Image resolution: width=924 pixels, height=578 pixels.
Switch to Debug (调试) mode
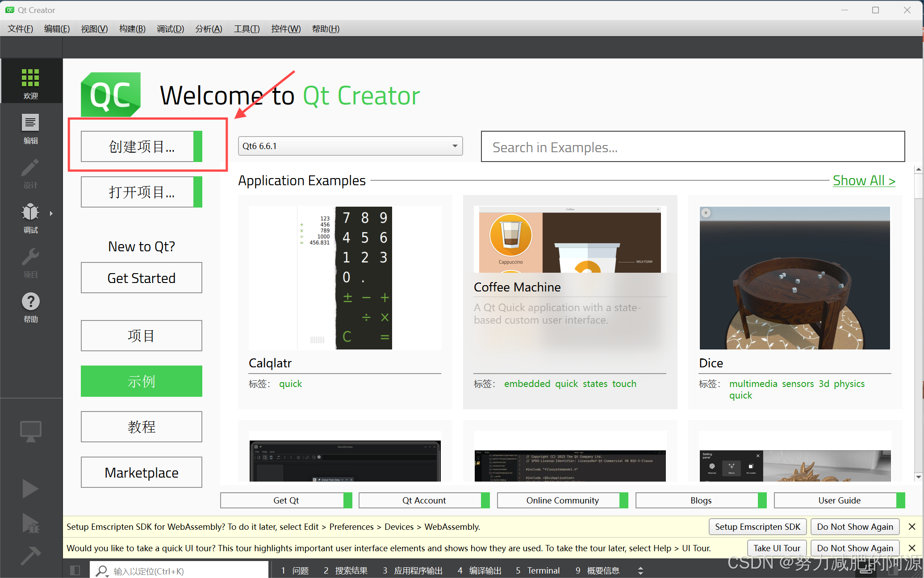pos(31,218)
